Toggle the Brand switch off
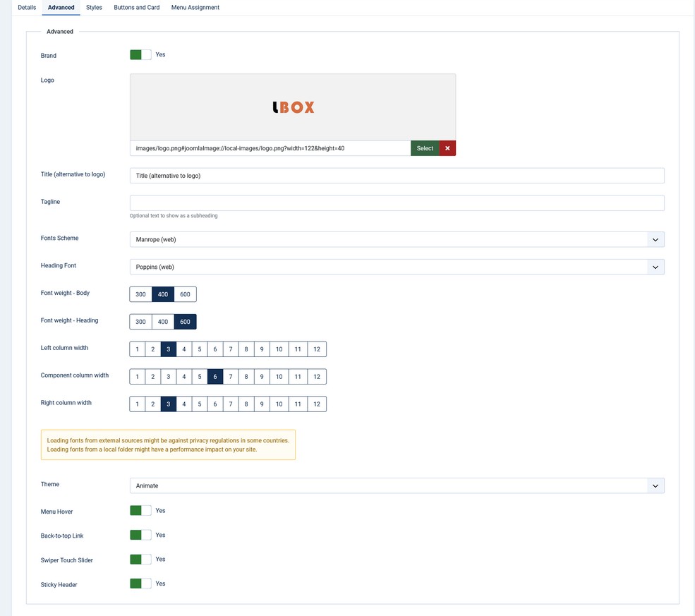Screen dimensions: 695x616 click(x=140, y=55)
